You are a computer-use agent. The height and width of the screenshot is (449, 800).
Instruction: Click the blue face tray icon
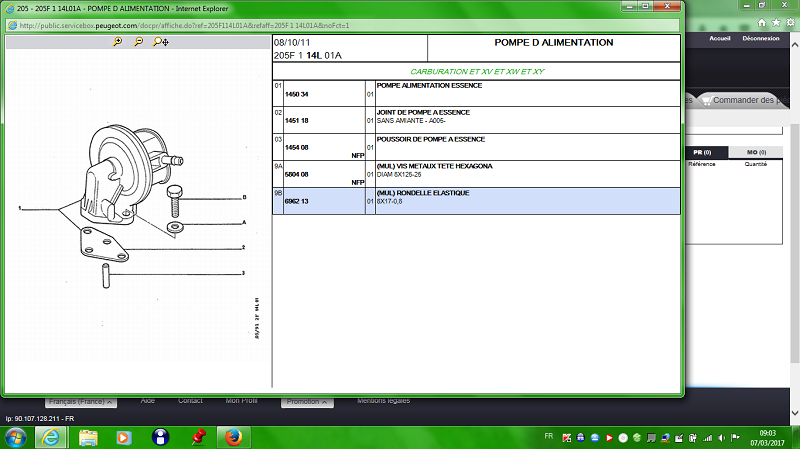[595, 438]
